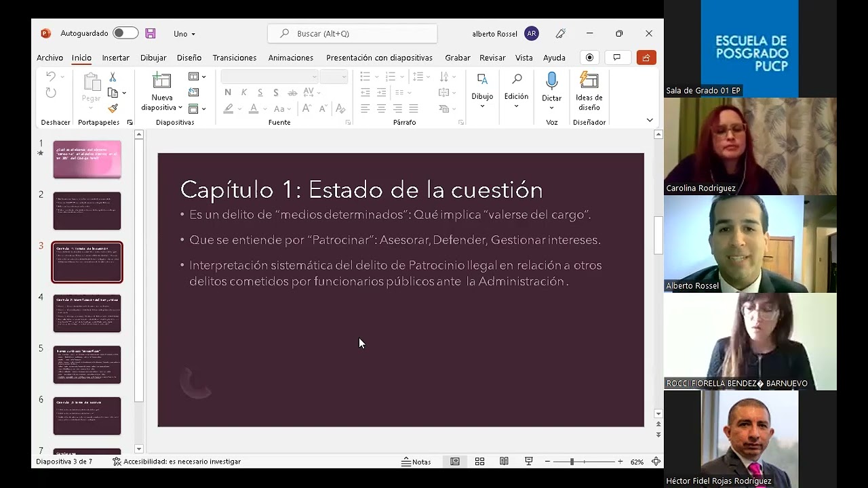Click the alberto Rossel account button
This screenshot has width=868, height=488.
tap(505, 33)
